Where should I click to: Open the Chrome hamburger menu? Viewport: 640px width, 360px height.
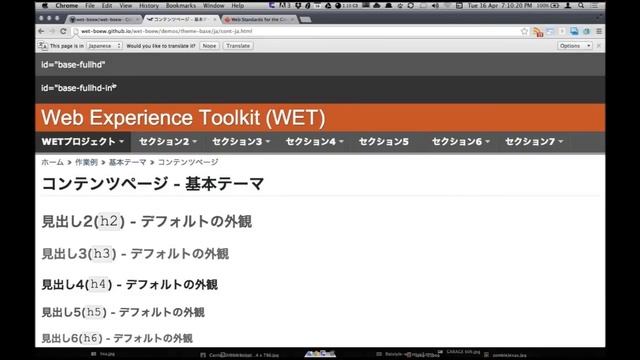(599, 31)
